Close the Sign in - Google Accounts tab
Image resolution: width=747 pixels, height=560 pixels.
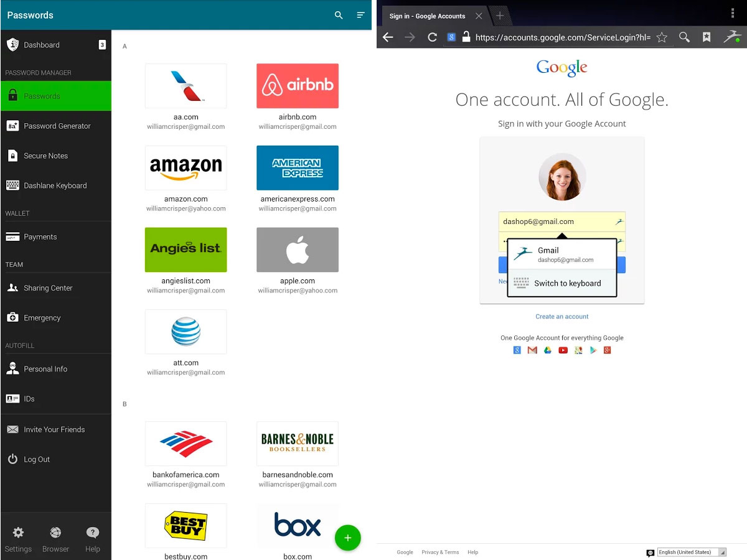[x=479, y=16]
